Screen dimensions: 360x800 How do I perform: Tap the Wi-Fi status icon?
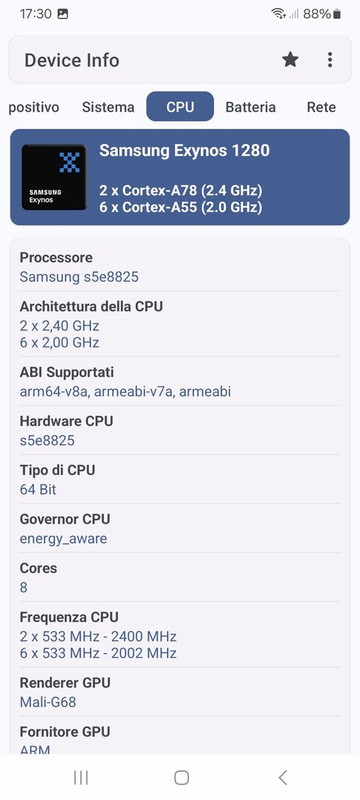[x=278, y=14]
